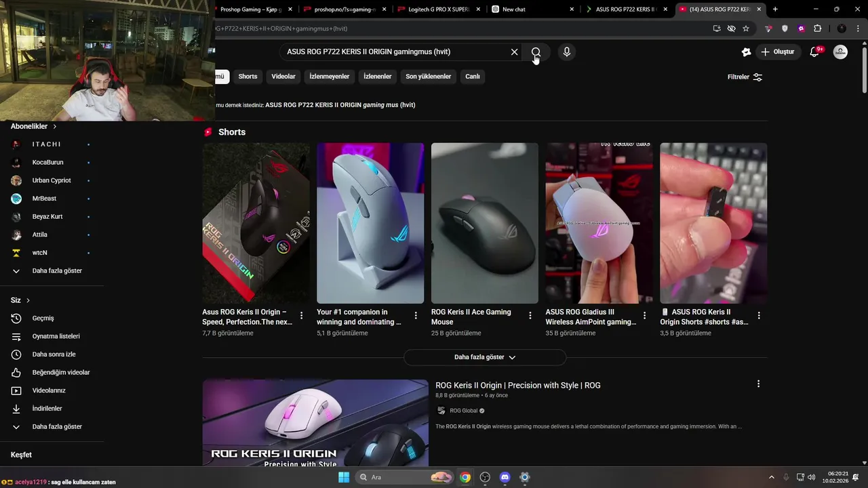Expand the Daha fazla göster shorts button
The height and width of the screenshot is (488, 868).
485,357
